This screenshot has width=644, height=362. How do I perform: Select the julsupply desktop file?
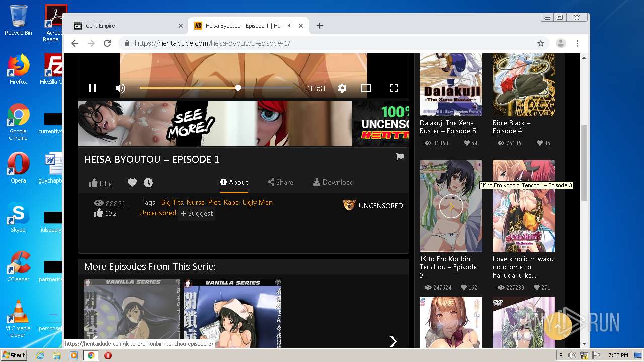click(x=52, y=222)
